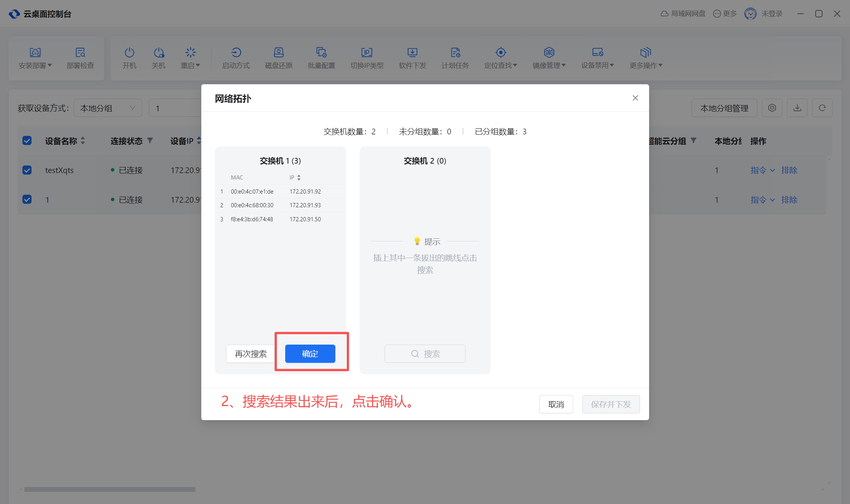Click the refresh icon next to 本地分组管理
The image size is (850, 504).
pos(822,108)
